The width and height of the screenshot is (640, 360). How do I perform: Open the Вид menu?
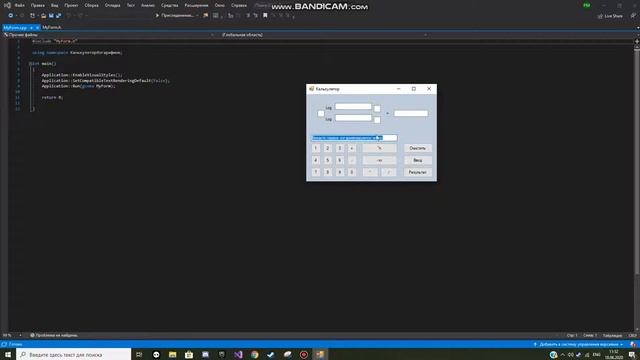point(54,5)
